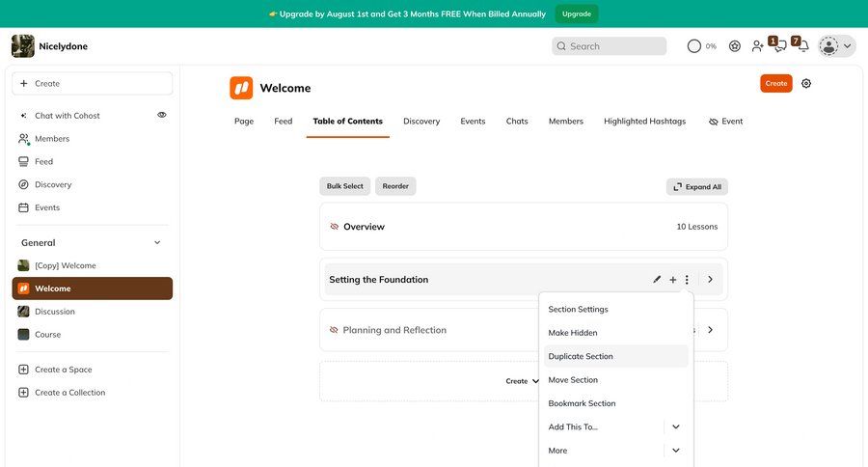Click the Reorder button
This screenshot has width=868, height=467.
(395, 186)
